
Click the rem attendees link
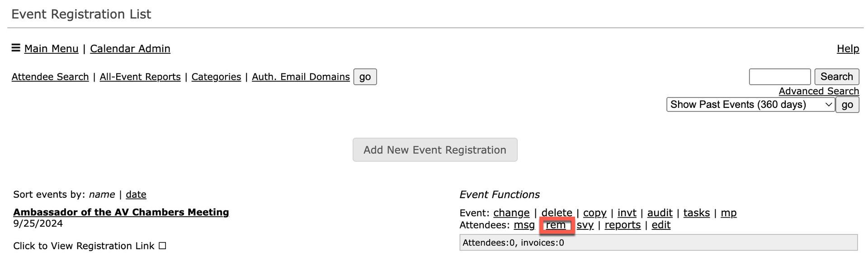pos(557,225)
